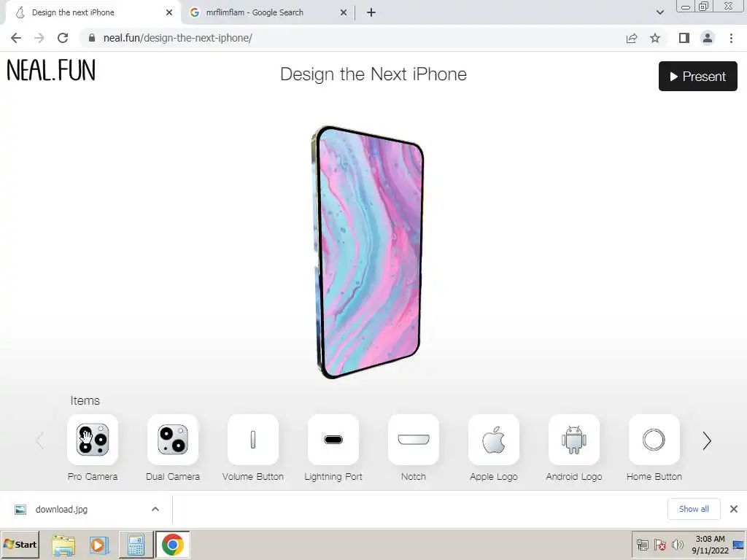Go back to previous page
The width and height of the screenshot is (747, 560).
16,38
